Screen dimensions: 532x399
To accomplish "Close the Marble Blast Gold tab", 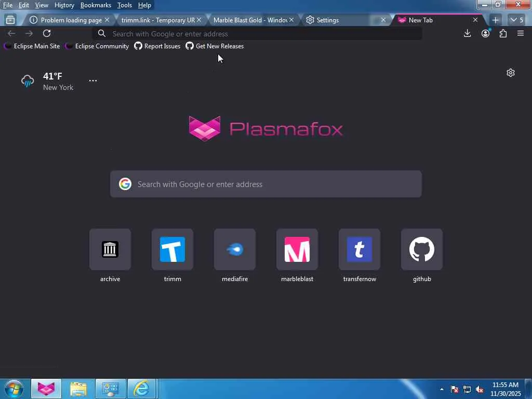I will click(x=291, y=20).
